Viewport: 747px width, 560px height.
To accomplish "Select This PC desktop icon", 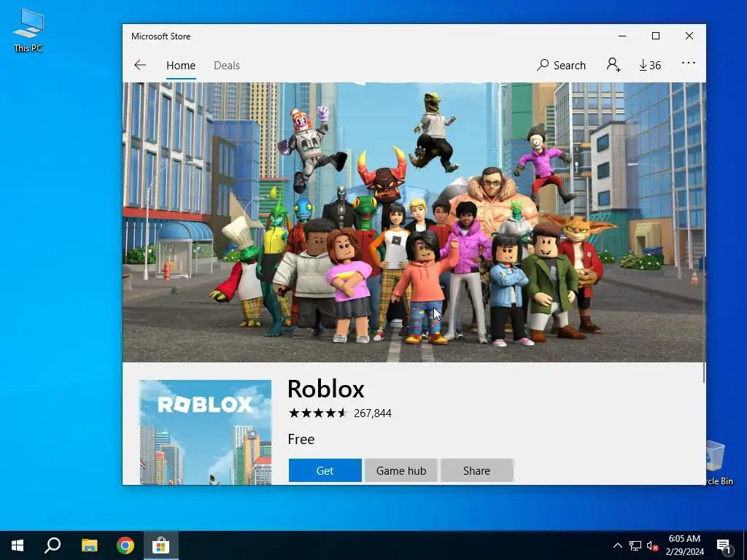I will [28, 31].
